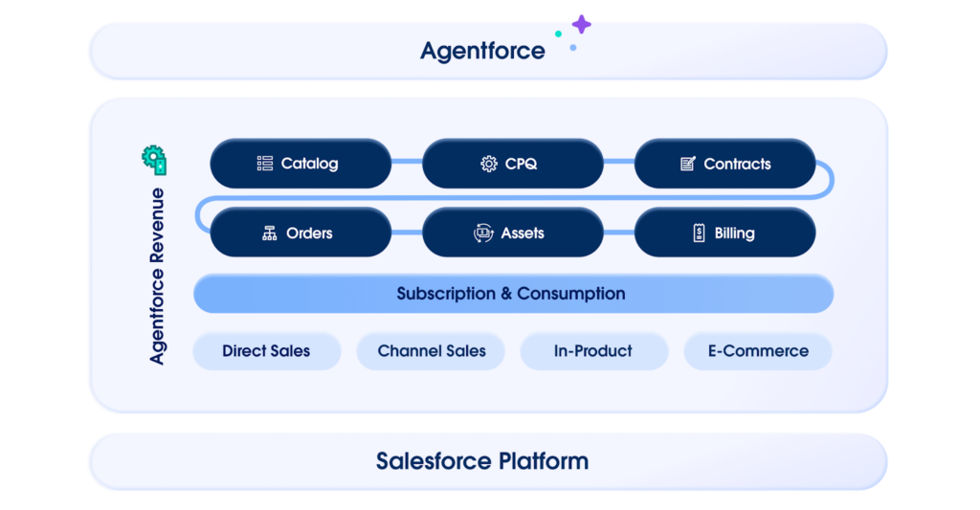Click the vertical Agentforce Revenue label
The height and width of the screenshot is (510, 980).
[158, 277]
